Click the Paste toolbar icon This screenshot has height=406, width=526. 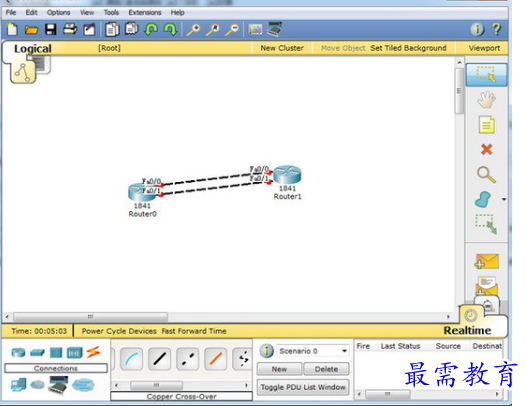132,29
